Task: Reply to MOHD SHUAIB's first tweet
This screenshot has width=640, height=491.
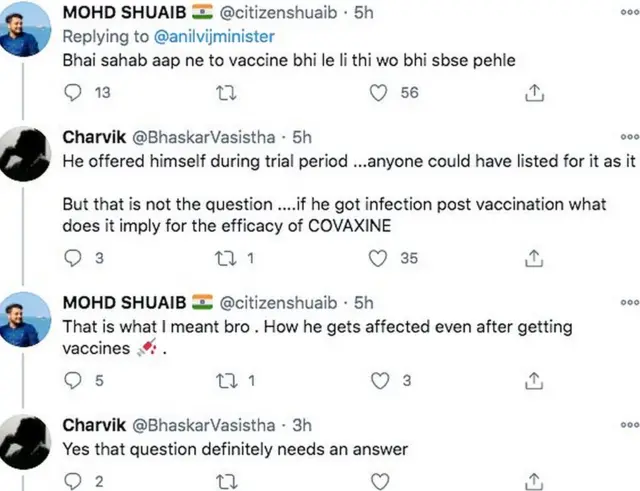Action: tap(72, 93)
